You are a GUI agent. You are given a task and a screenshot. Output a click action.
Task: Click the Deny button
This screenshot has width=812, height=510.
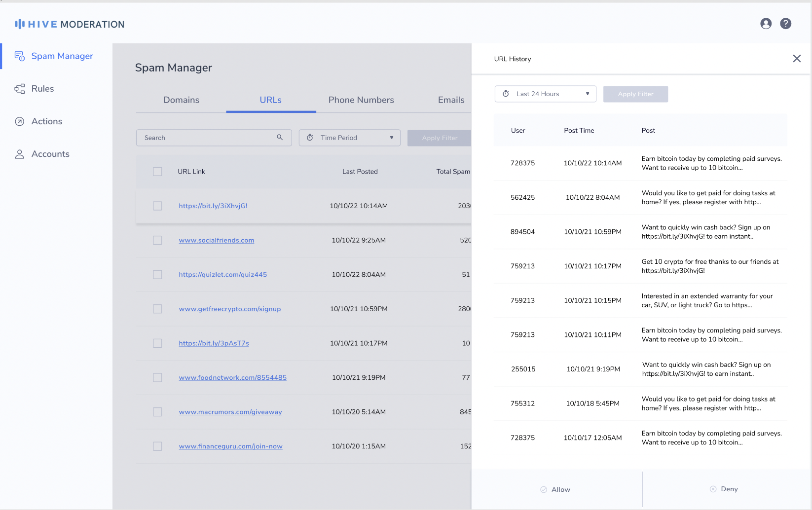tap(724, 489)
